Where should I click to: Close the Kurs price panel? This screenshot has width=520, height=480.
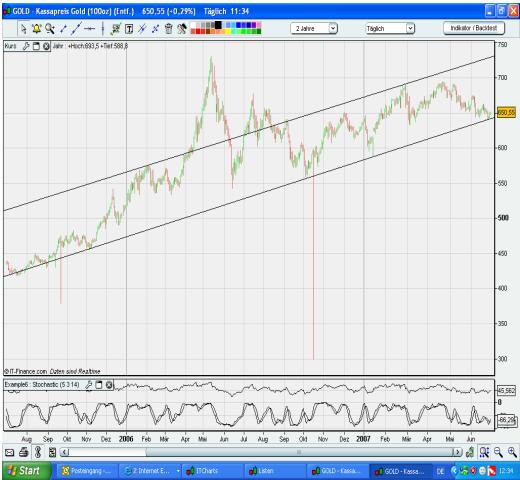pos(46,46)
